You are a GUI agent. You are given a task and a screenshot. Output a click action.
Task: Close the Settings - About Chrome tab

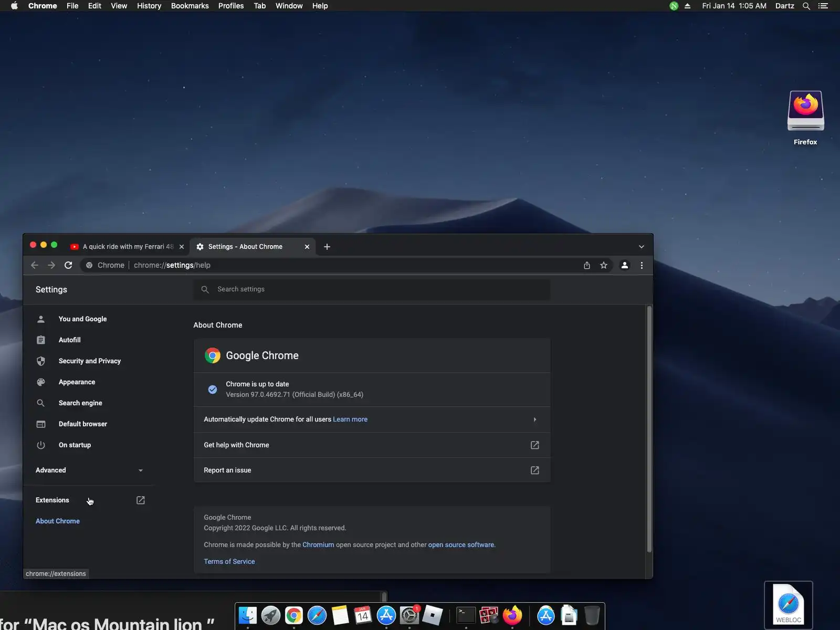tap(307, 247)
